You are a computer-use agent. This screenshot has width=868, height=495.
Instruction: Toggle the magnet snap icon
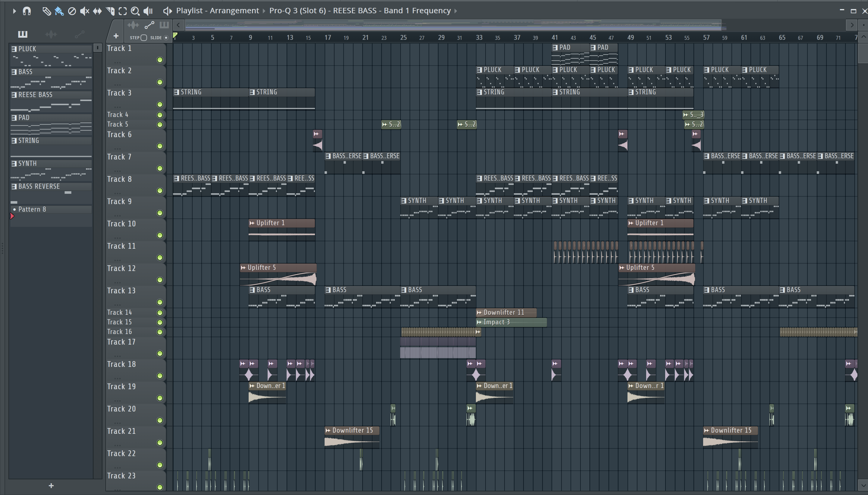[27, 11]
